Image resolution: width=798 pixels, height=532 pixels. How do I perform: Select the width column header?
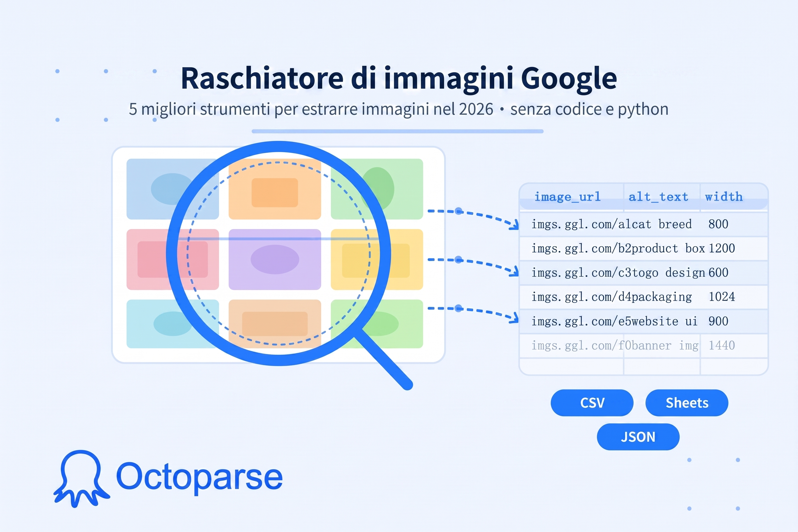tap(724, 197)
